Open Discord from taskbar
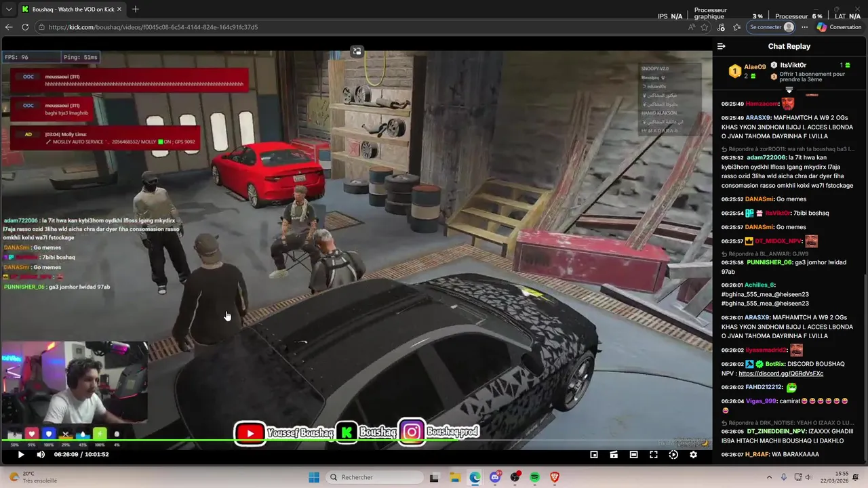Viewport: 868px width, 488px height. [496, 477]
